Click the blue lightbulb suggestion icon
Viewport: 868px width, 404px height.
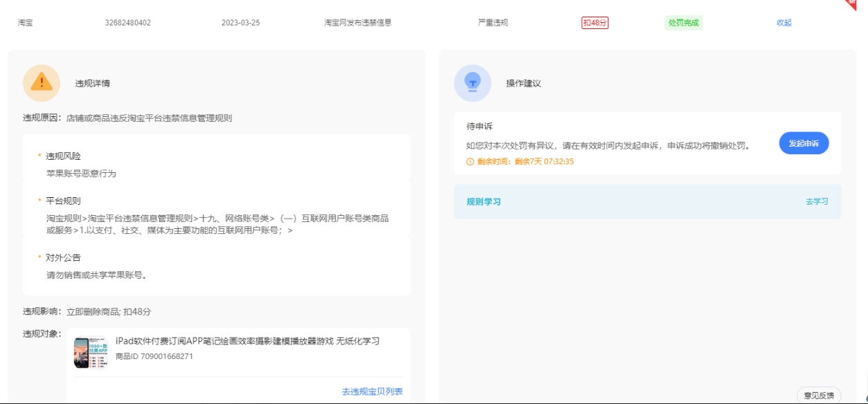(x=473, y=83)
